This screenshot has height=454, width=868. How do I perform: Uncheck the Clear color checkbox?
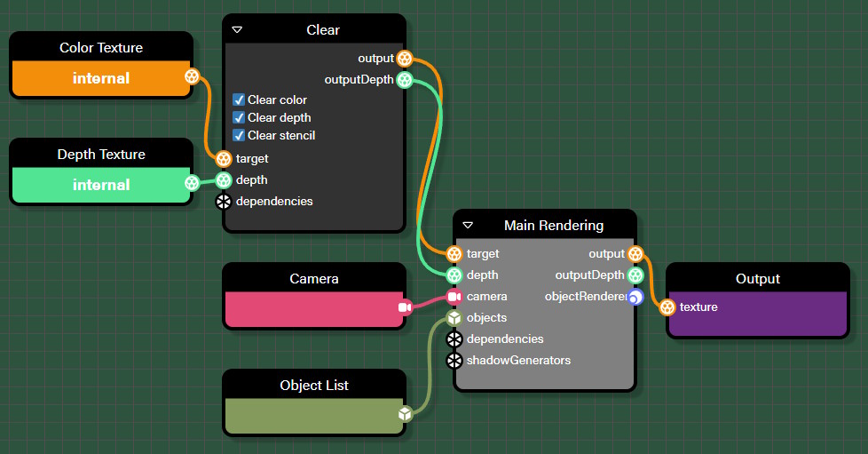click(239, 100)
